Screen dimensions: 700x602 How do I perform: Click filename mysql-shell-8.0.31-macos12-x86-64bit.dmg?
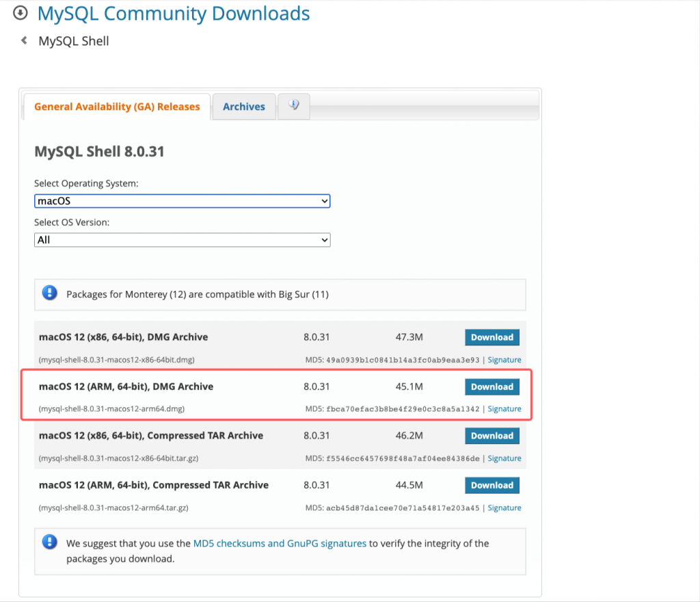coord(116,360)
